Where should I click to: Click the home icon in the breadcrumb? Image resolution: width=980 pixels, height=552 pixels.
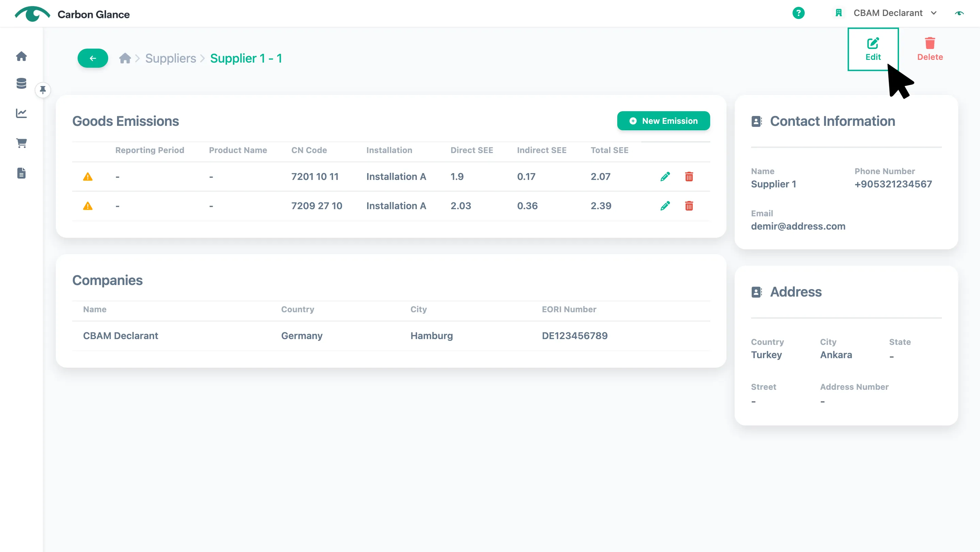pyautogui.click(x=125, y=58)
